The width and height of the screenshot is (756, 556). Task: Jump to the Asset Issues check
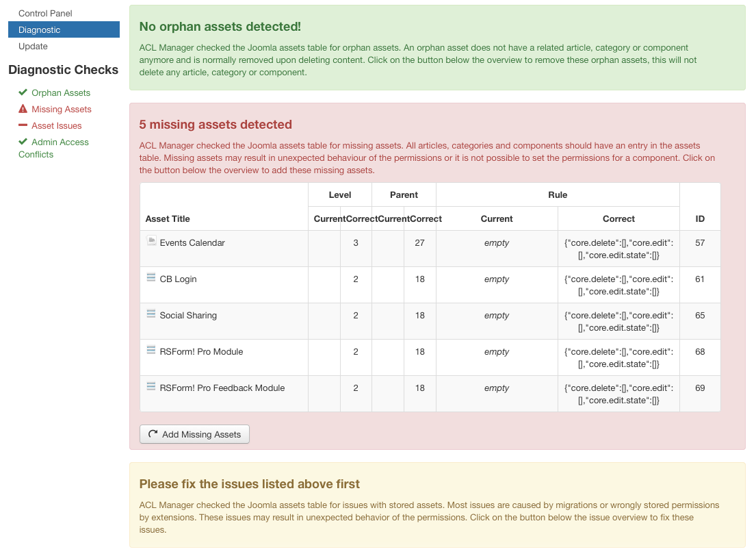[x=56, y=125]
